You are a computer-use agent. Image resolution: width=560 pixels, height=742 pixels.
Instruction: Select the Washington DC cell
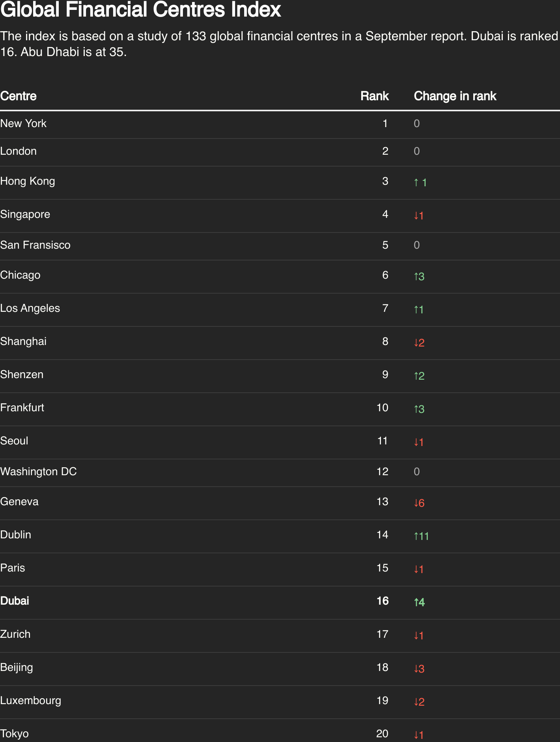[x=38, y=472]
